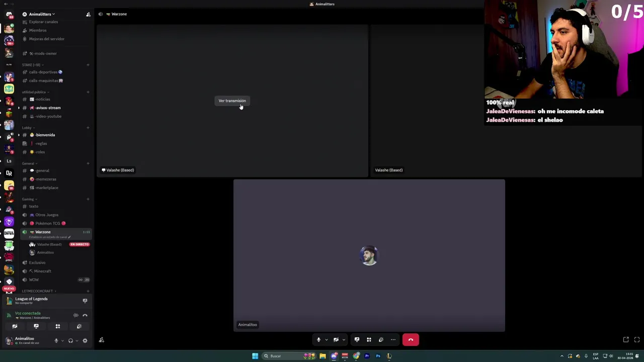This screenshot has height=362, width=644.
Task: Open more options (three dots) in call
Action: click(393, 340)
